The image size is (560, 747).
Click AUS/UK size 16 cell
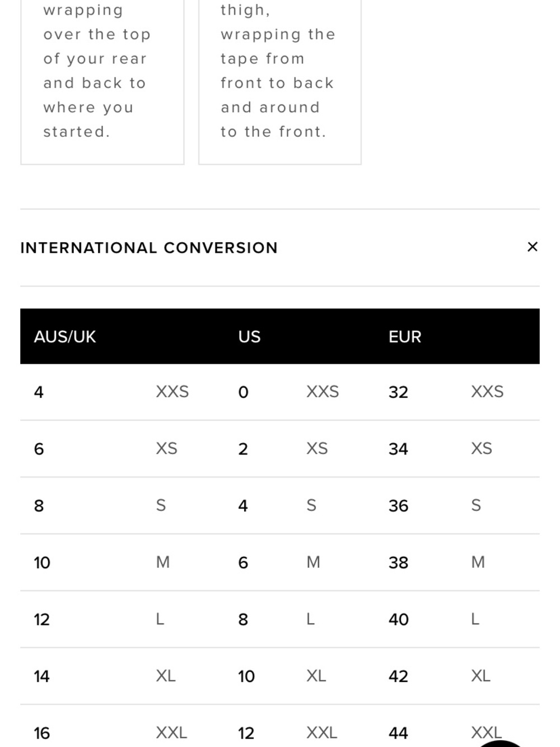(x=42, y=733)
